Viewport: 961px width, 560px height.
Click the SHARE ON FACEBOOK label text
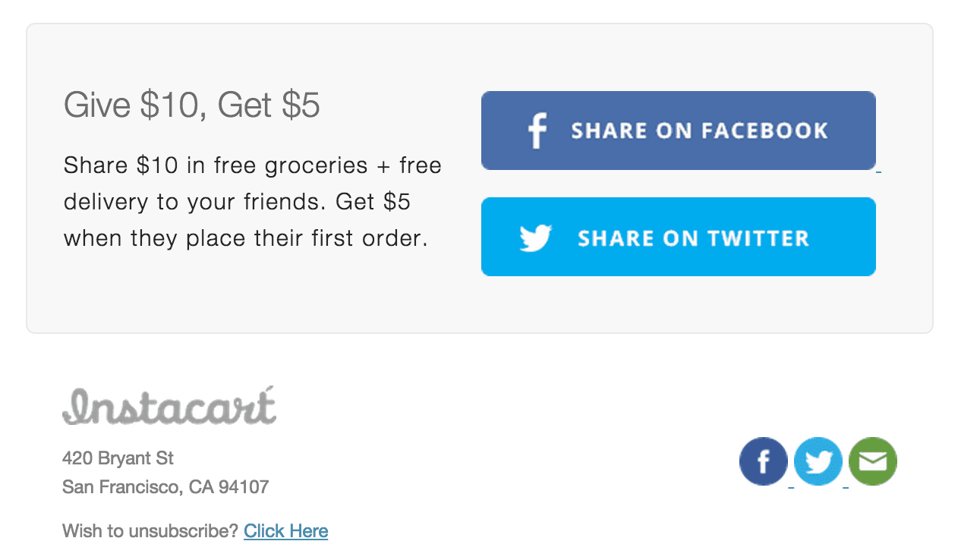(699, 131)
